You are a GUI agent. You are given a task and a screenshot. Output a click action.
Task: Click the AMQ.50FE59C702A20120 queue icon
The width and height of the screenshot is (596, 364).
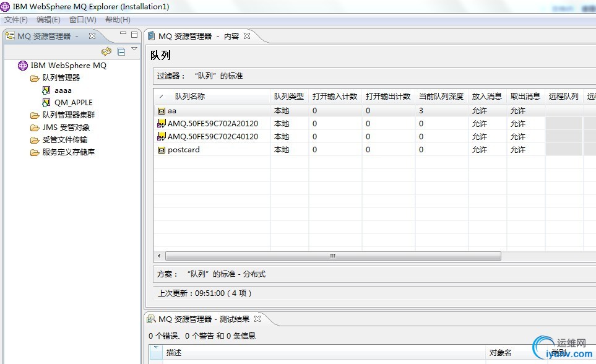tap(162, 123)
